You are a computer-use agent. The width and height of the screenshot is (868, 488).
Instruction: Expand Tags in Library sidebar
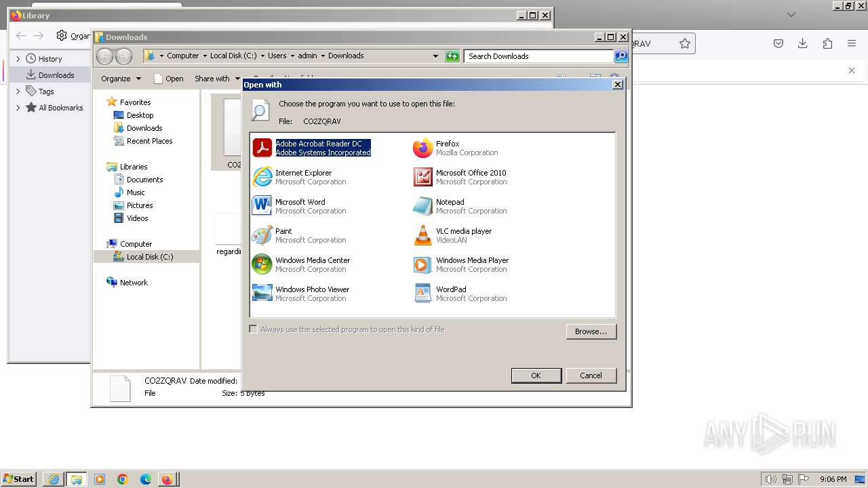coord(18,91)
